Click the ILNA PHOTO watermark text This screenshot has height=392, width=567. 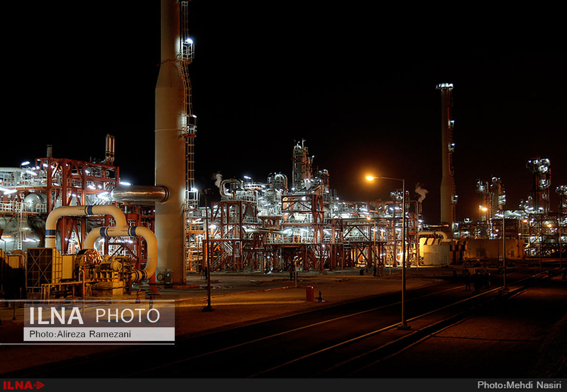point(94,315)
